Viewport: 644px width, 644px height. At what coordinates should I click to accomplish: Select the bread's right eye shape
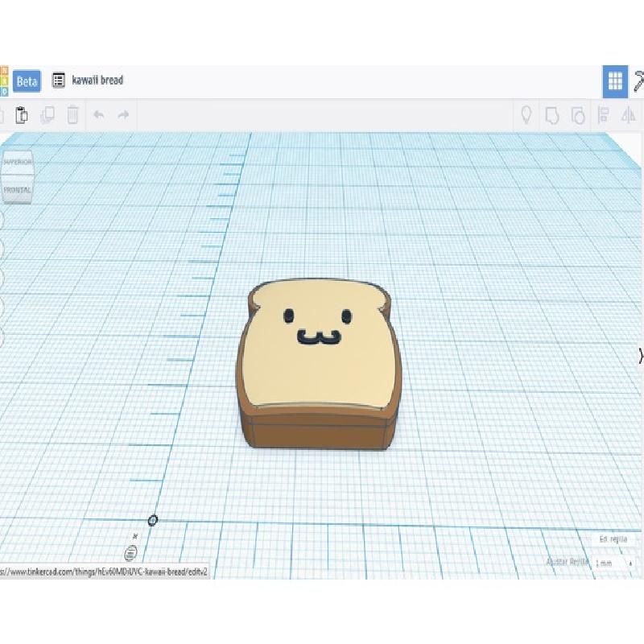[347, 316]
